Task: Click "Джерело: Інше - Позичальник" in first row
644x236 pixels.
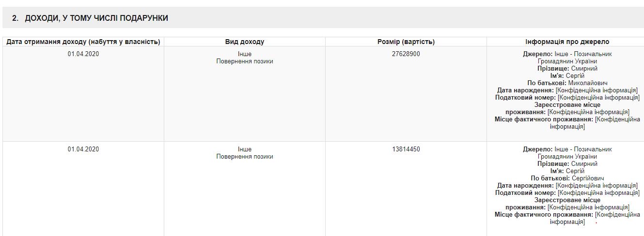Action: [567, 54]
